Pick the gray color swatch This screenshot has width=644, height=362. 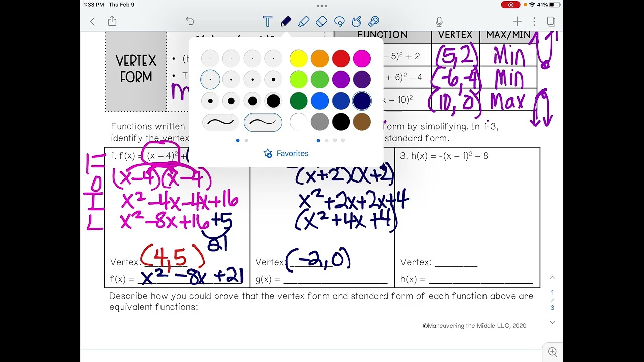pos(320,122)
